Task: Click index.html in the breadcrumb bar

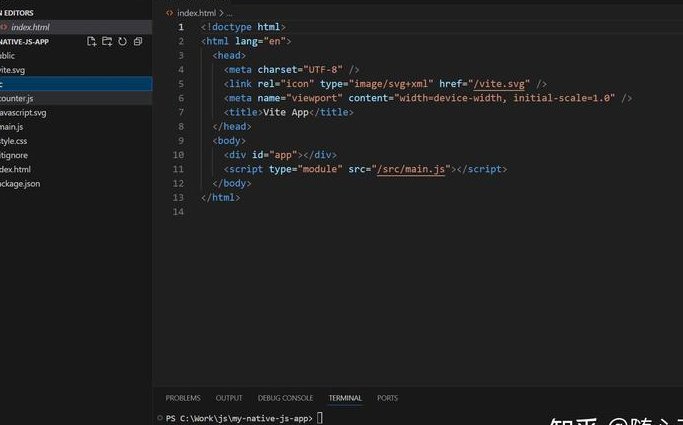Action: point(196,13)
